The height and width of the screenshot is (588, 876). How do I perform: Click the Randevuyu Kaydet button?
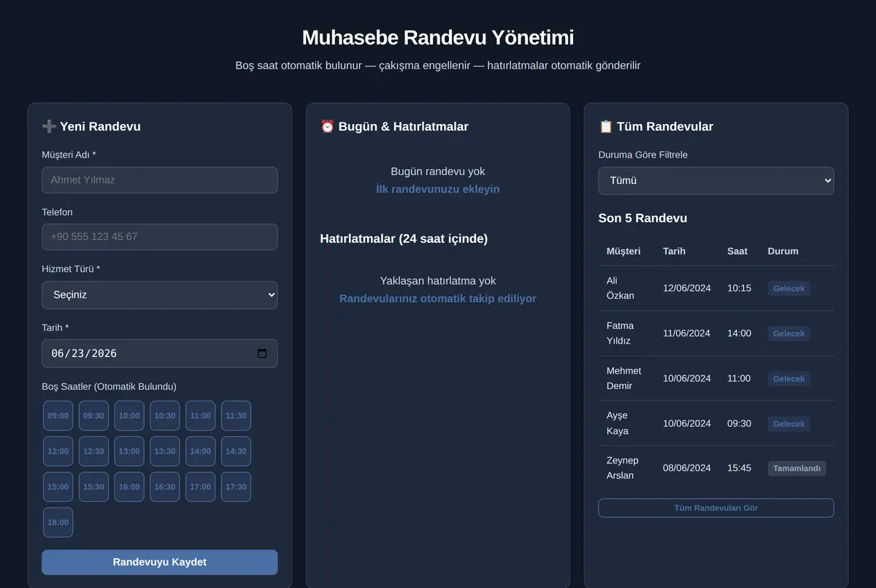[x=159, y=562]
